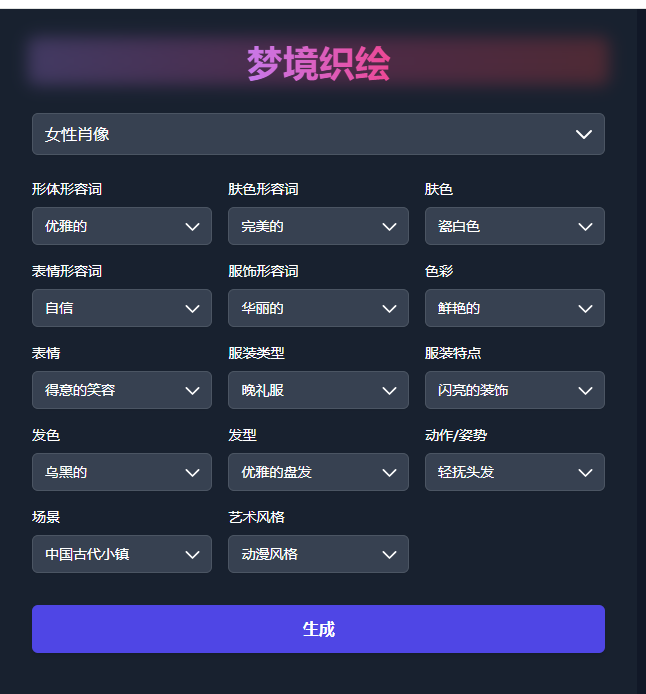Click the 生成 generate button
The height and width of the screenshot is (694, 646).
318,629
